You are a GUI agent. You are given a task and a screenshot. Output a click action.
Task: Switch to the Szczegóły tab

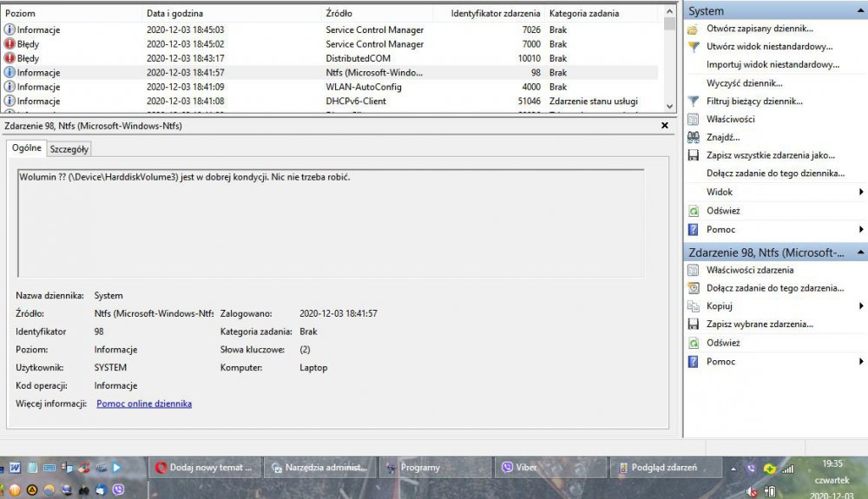coord(69,149)
